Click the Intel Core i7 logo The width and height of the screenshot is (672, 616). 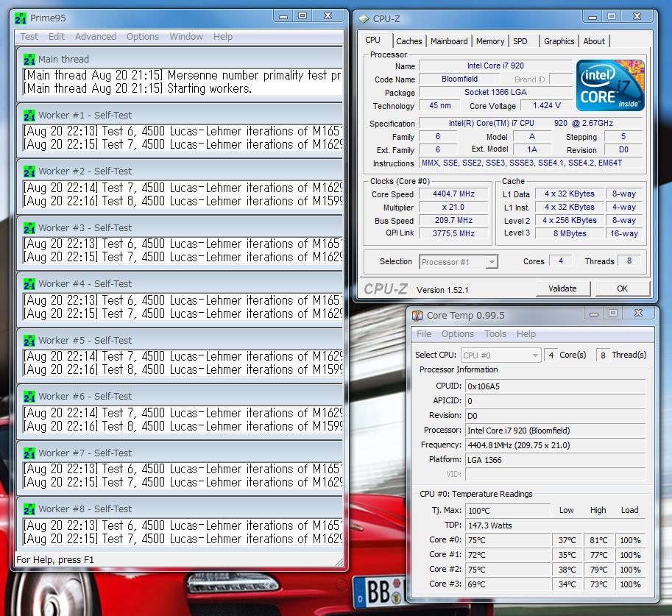(x=610, y=85)
